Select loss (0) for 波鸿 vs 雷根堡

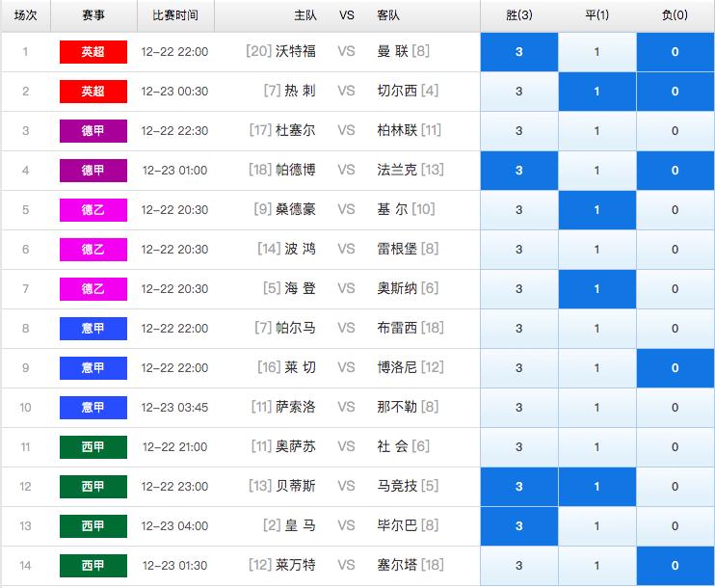(x=675, y=250)
